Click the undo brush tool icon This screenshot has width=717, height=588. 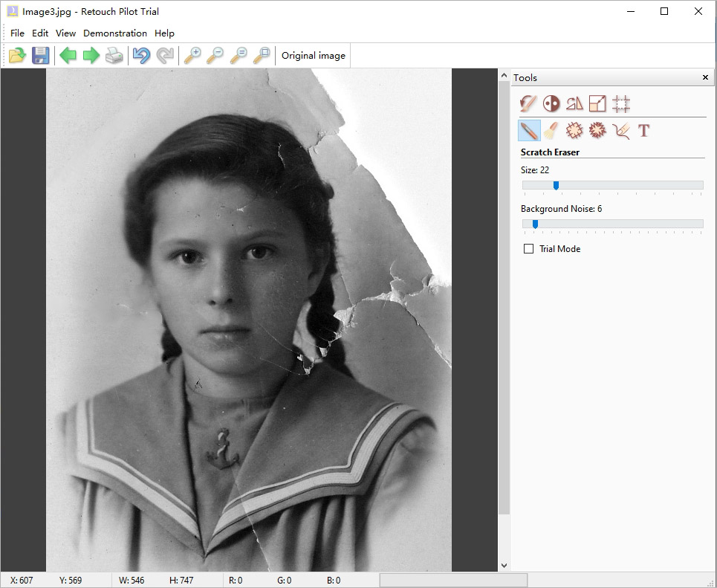(x=528, y=103)
